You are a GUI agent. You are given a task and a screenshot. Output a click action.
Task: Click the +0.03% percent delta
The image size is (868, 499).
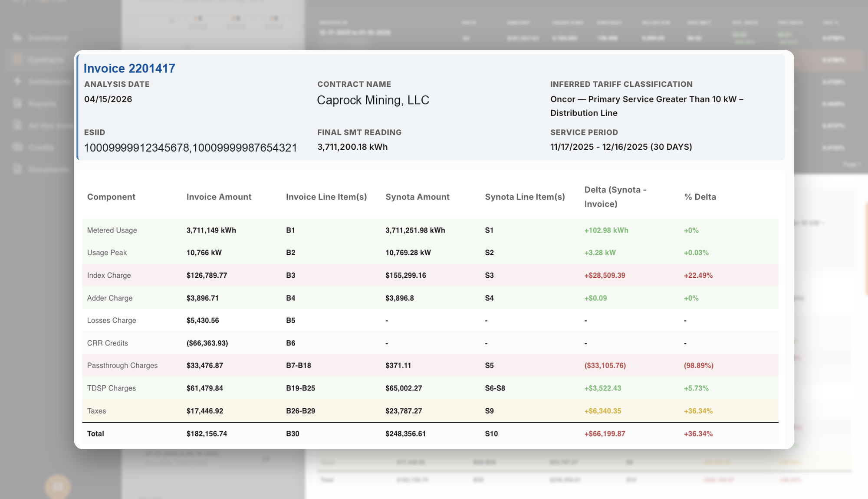(x=696, y=253)
